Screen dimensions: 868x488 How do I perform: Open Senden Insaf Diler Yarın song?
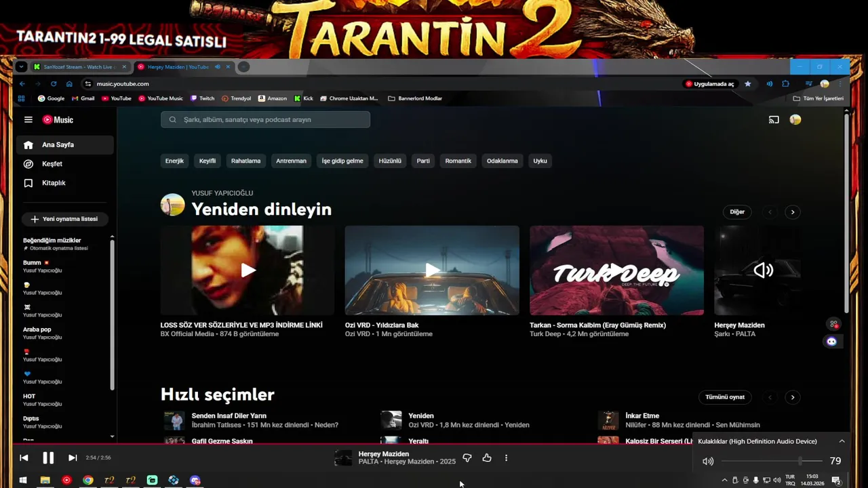tap(229, 415)
